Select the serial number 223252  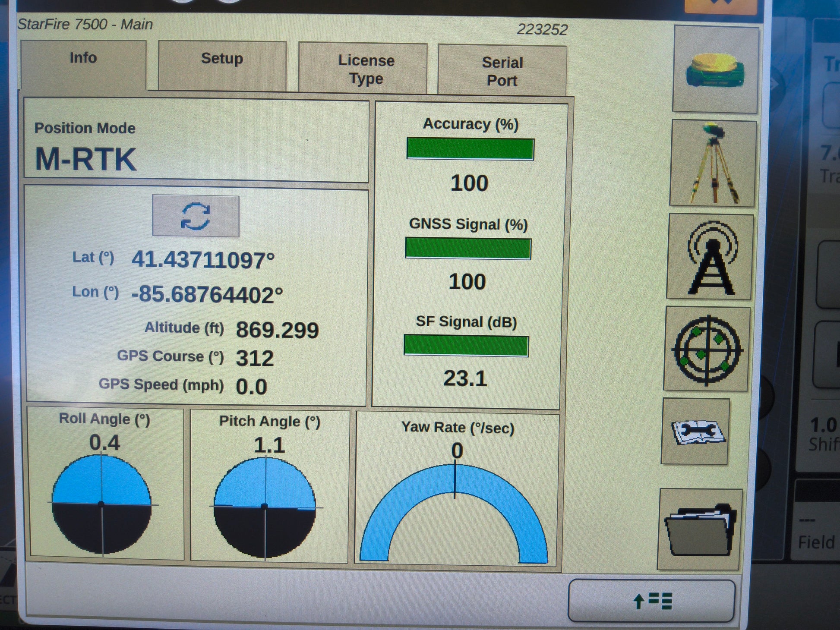click(x=542, y=29)
